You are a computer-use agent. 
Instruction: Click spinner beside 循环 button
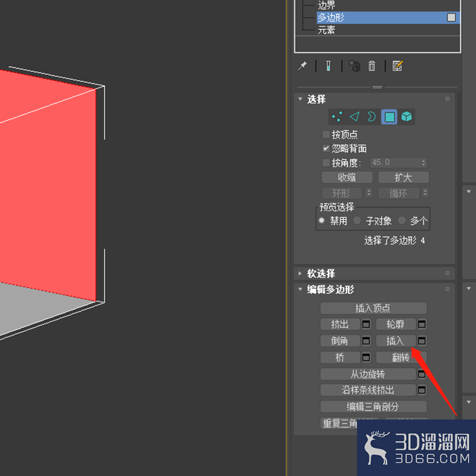tap(425, 193)
